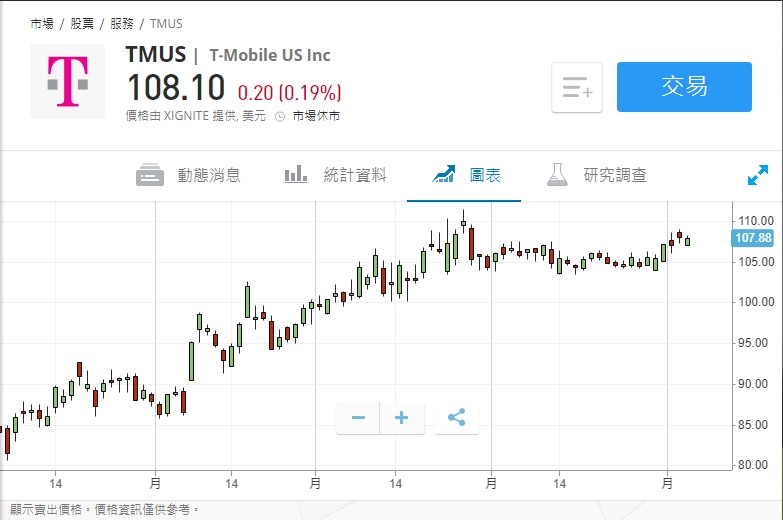The width and height of the screenshot is (783, 520).
Task: Expand chart to fullscreen
Action: click(x=757, y=175)
